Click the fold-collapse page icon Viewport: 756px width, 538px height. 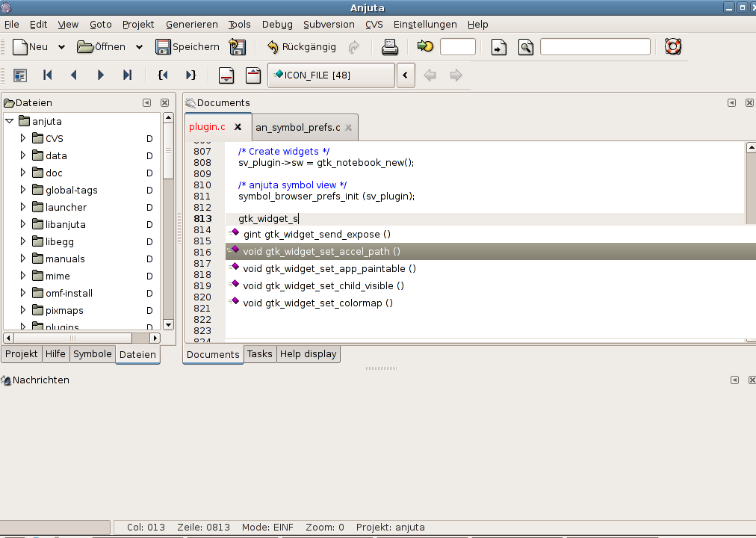226,75
